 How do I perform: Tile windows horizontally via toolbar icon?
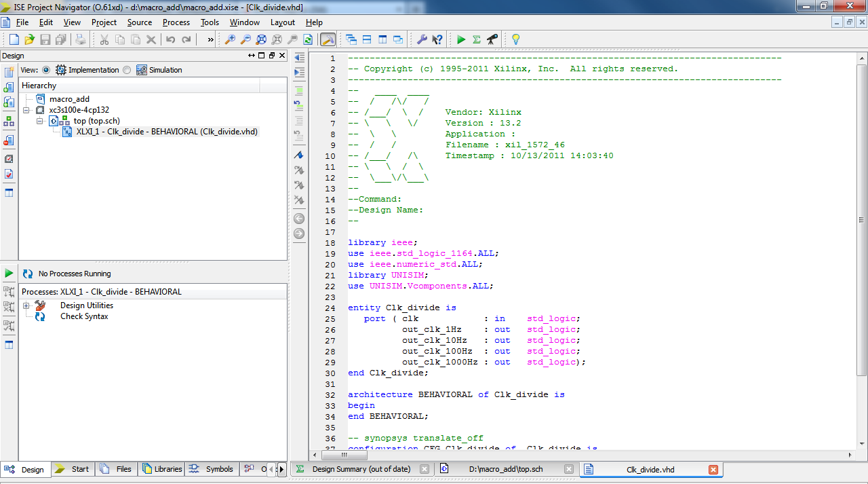click(367, 39)
